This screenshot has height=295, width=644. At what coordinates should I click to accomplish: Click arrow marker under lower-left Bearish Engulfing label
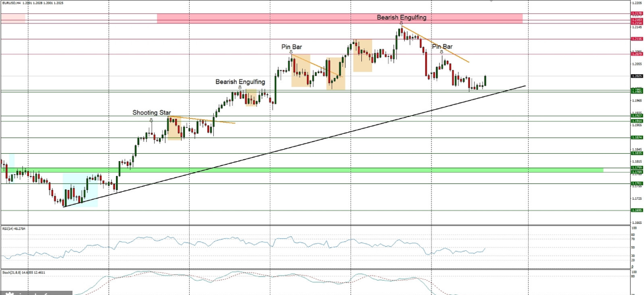240,87
